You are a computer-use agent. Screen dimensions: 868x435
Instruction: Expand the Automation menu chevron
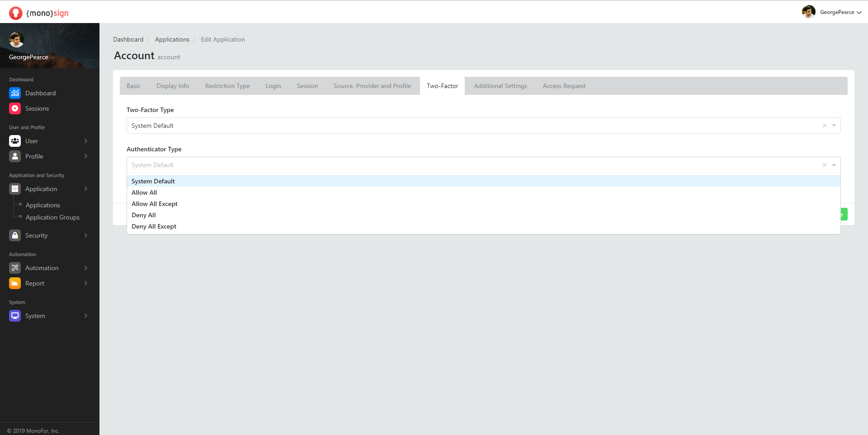(86, 268)
